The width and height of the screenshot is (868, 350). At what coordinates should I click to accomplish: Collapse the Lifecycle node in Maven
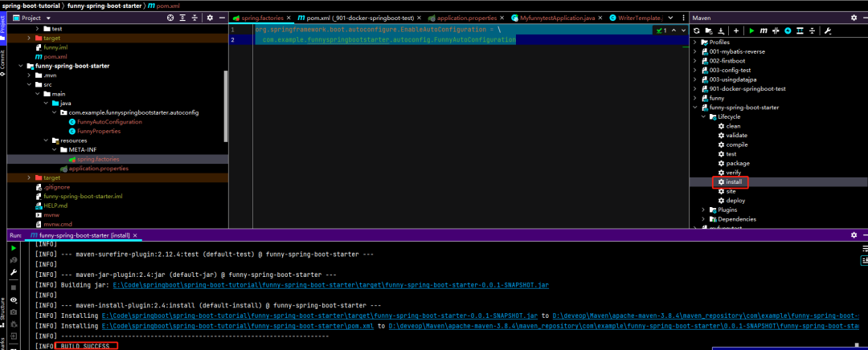click(x=704, y=116)
